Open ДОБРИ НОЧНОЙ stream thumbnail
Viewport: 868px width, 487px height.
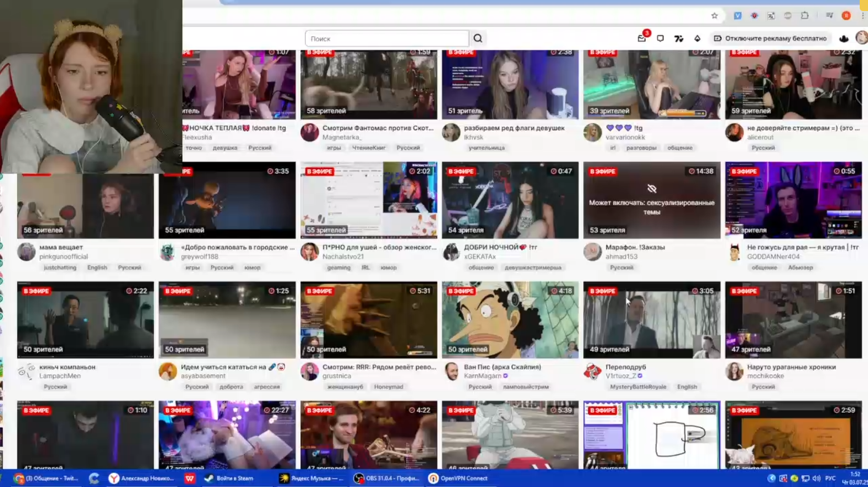(510, 200)
